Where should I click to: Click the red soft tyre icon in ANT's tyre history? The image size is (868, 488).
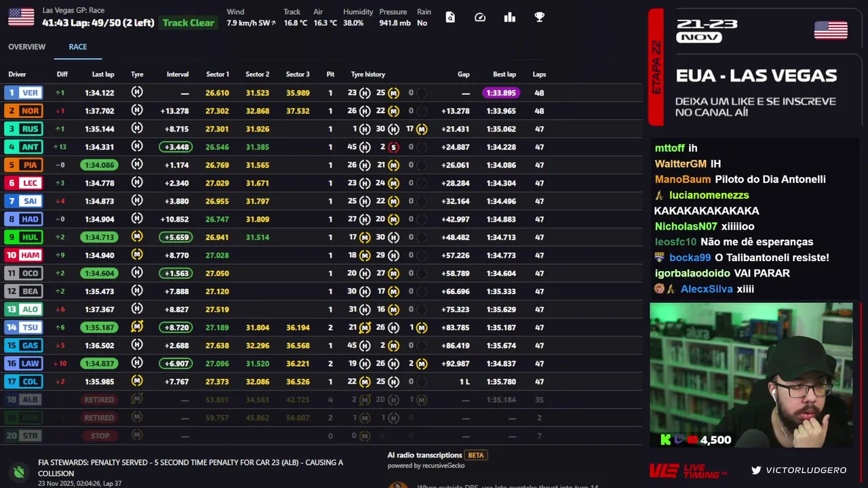pyautogui.click(x=393, y=147)
